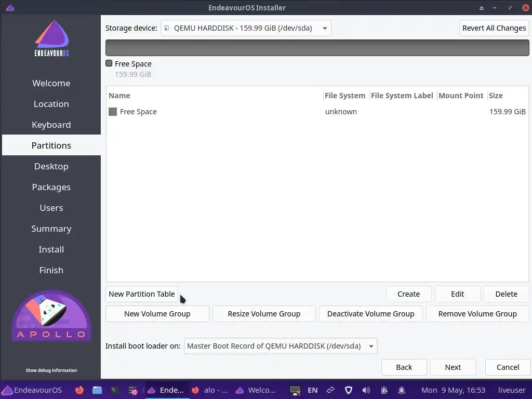The width and height of the screenshot is (532, 399).
Task: Sort by Size column header
Action: pos(508,96)
